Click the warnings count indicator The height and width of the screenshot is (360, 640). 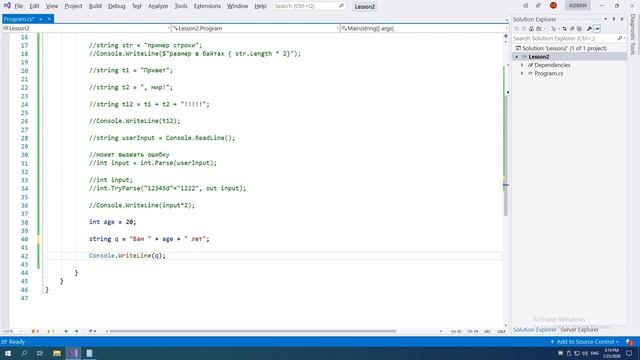[51, 331]
